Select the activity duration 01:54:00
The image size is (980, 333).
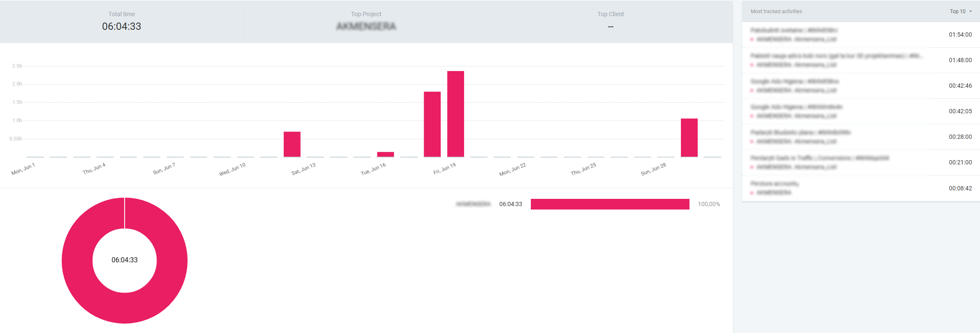(x=960, y=34)
